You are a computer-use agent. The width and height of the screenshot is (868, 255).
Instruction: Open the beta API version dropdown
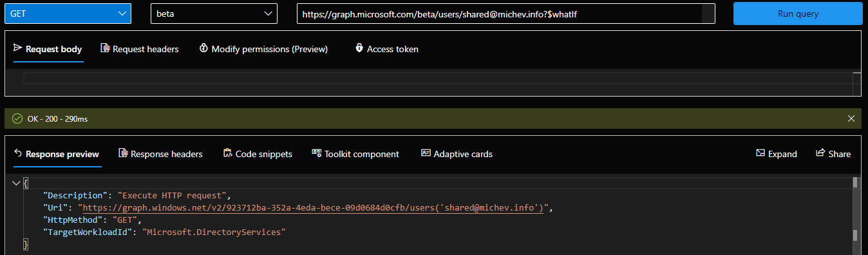pos(214,14)
